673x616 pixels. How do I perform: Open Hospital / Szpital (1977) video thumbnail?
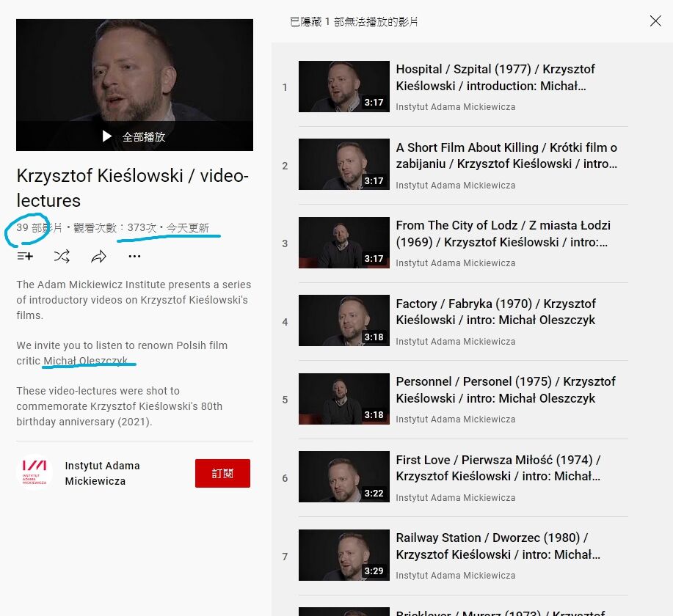[x=343, y=87]
